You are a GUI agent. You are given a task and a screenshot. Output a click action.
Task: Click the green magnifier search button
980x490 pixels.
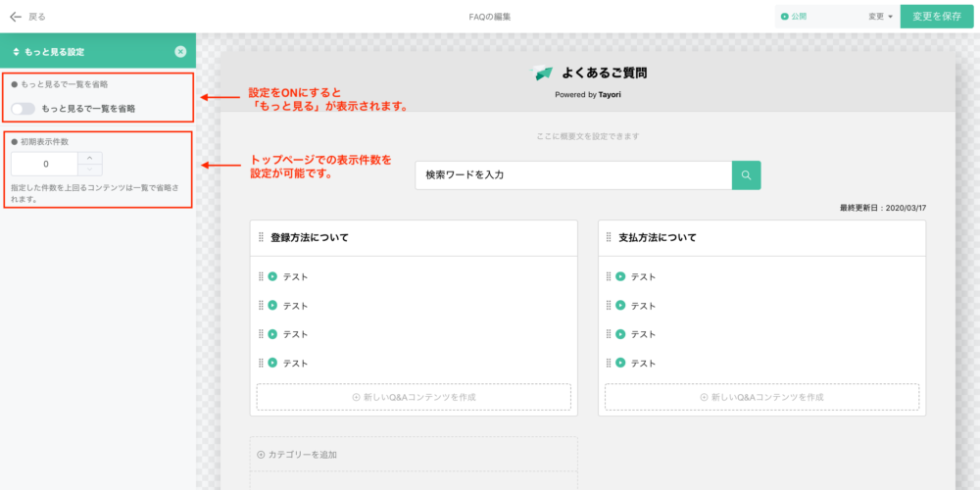pyautogui.click(x=746, y=175)
